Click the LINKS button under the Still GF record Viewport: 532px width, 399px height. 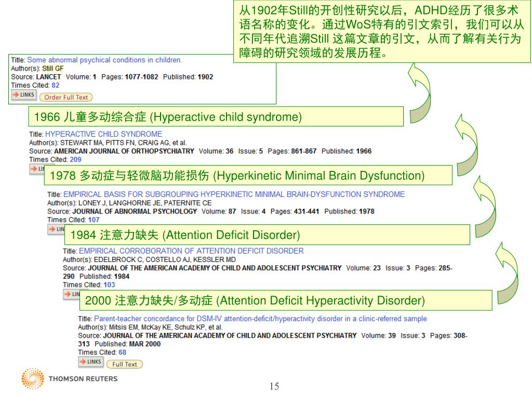point(23,95)
